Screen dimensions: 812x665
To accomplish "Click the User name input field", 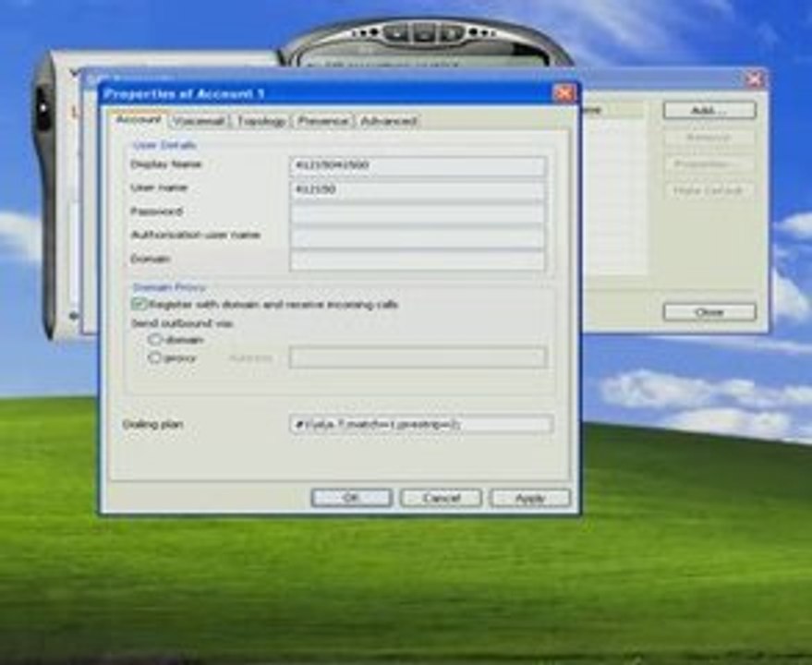I will pyautogui.click(x=418, y=189).
